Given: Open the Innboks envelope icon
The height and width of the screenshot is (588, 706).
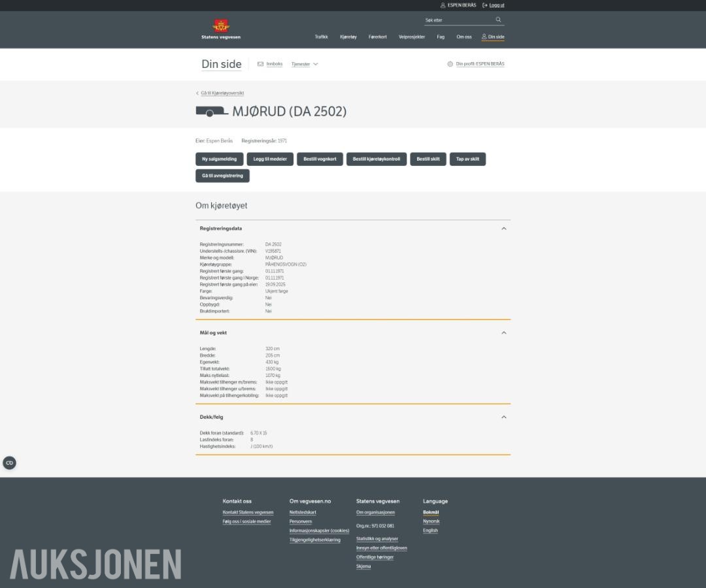Looking at the screenshot, I should tap(260, 64).
